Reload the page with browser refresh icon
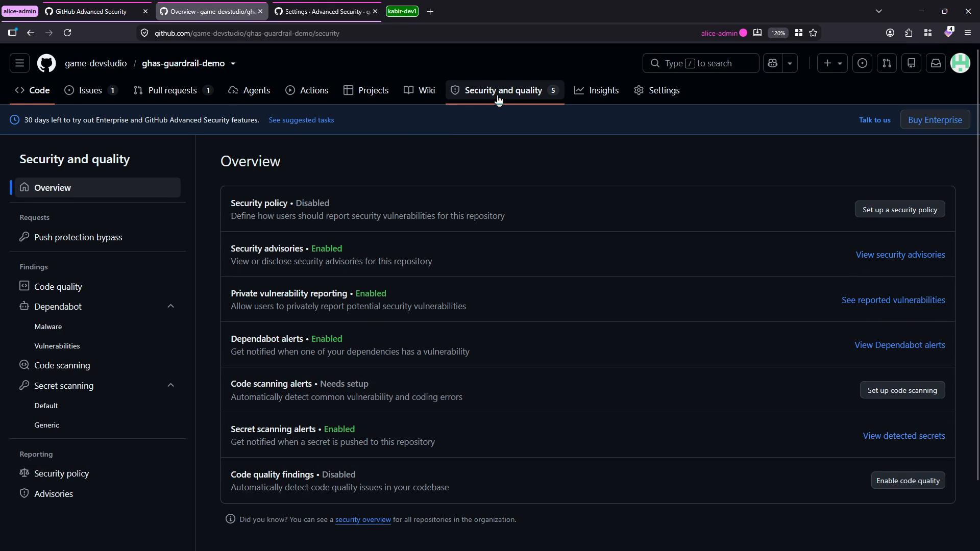Image resolution: width=980 pixels, height=551 pixels. (67, 33)
